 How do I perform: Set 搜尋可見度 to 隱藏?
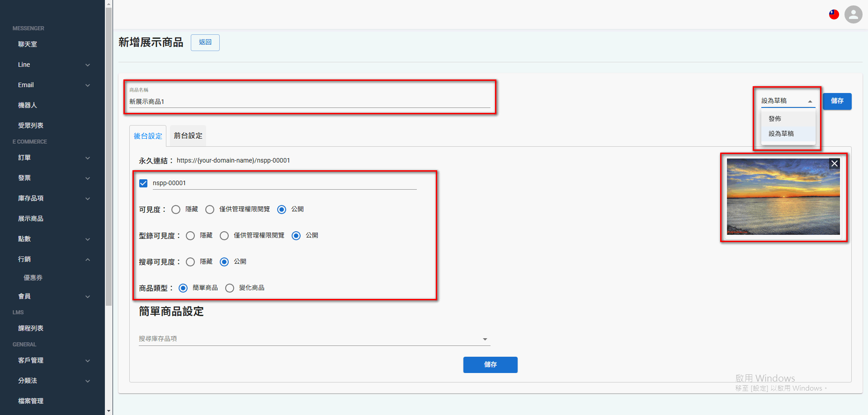click(x=190, y=262)
